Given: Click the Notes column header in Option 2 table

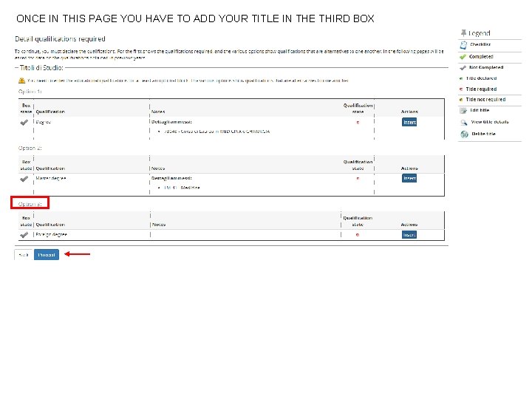Looking at the screenshot, I should [x=158, y=168].
